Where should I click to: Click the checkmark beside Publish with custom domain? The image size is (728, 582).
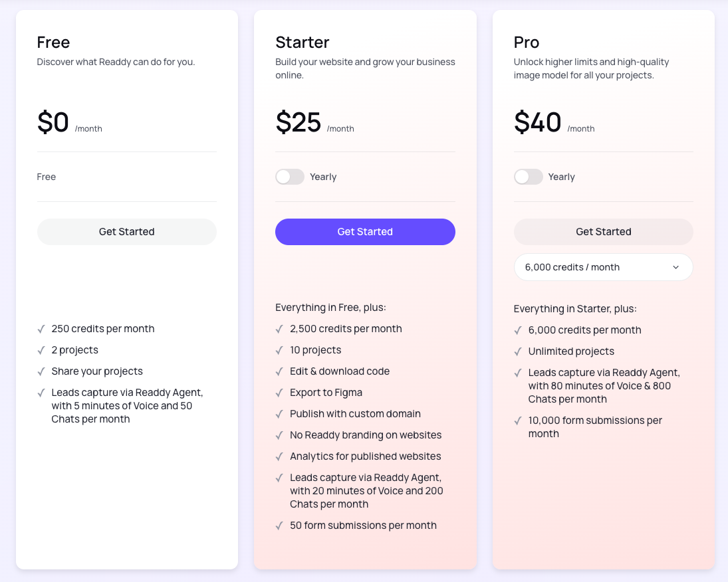point(279,414)
